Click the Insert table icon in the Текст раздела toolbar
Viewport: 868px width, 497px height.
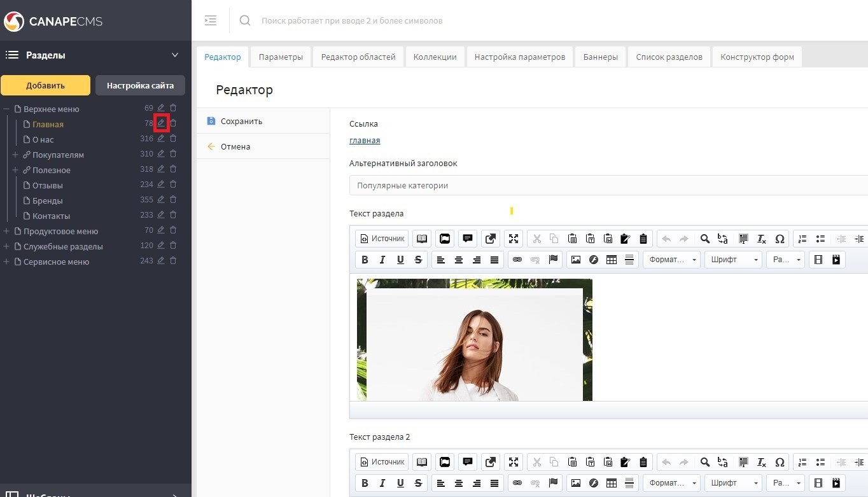[x=612, y=260]
